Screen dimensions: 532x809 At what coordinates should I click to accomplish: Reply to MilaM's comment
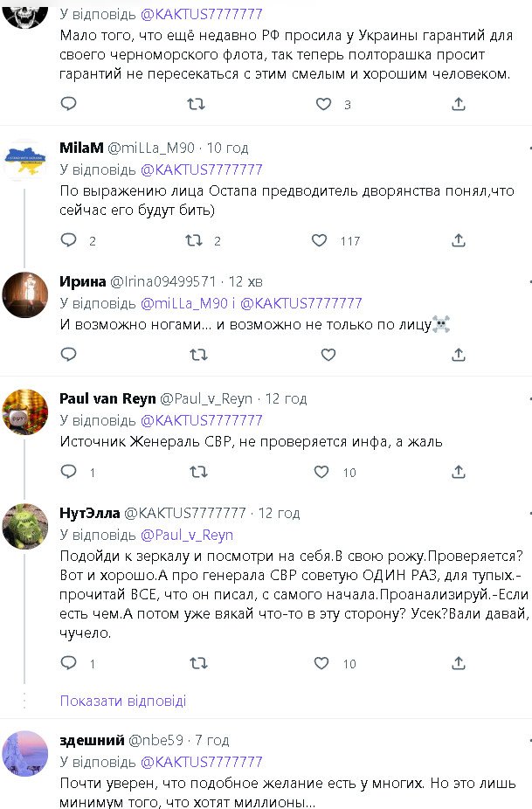(69, 240)
